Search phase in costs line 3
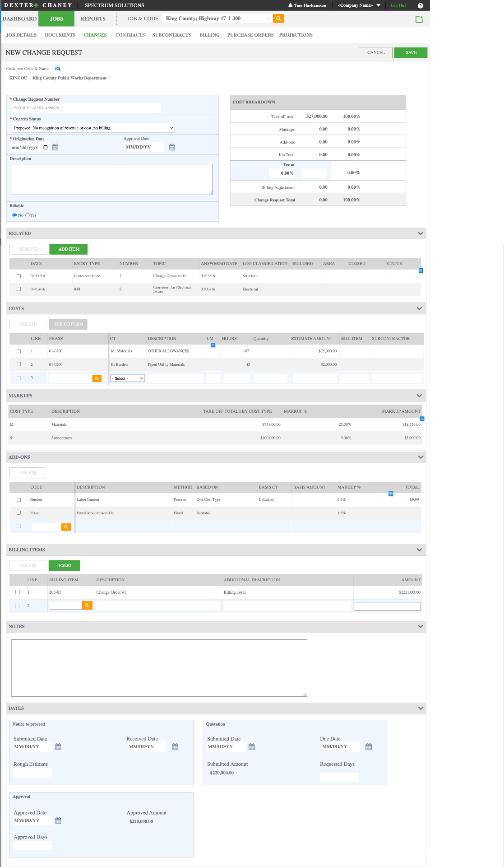 pyautogui.click(x=97, y=378)
